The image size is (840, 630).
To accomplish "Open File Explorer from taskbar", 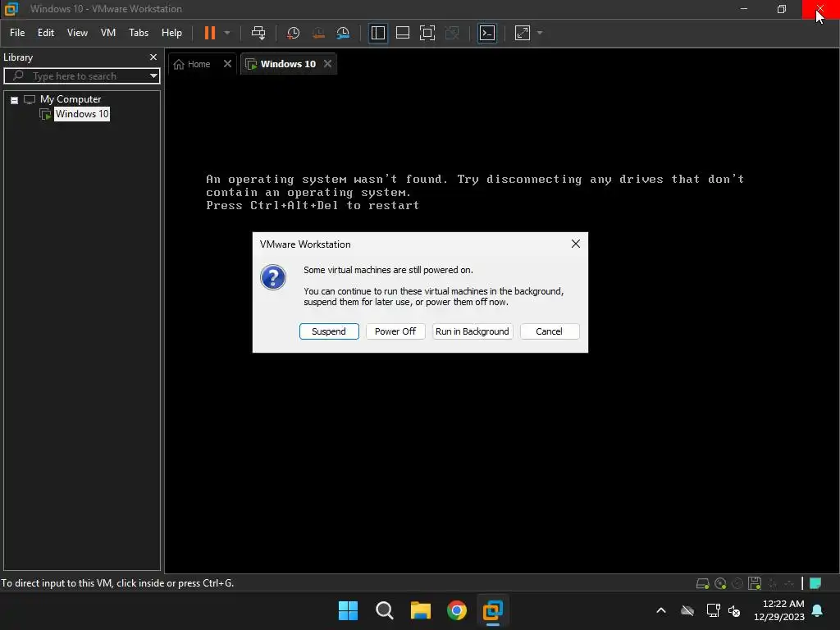I will [x=421, y=610].
